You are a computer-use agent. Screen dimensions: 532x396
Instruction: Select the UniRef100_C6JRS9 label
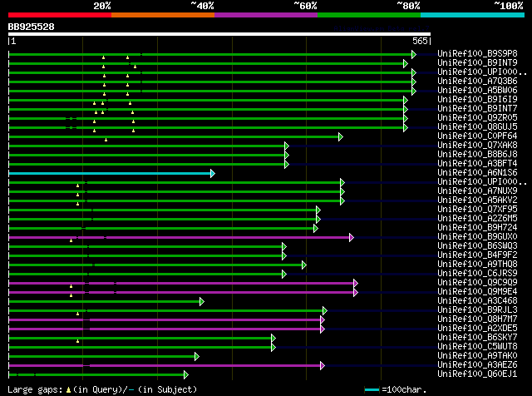(x=477, y=274)
